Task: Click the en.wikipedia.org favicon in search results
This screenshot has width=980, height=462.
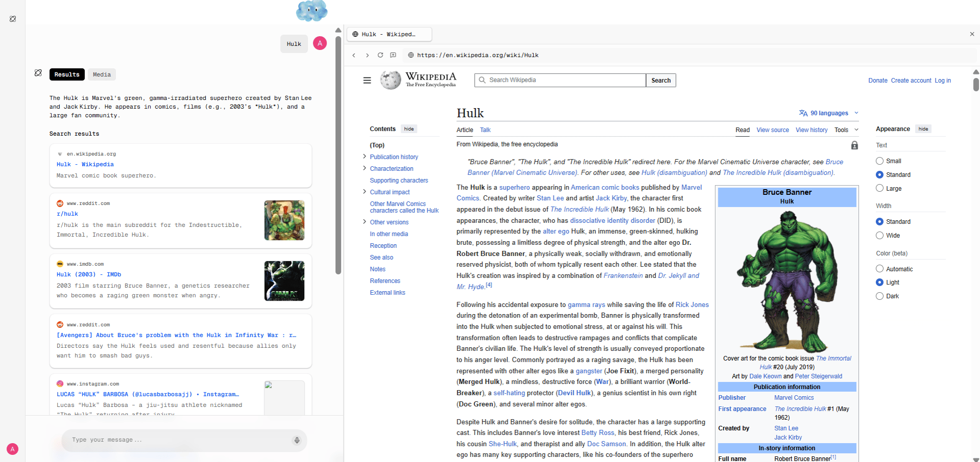Action: point(60,154)
